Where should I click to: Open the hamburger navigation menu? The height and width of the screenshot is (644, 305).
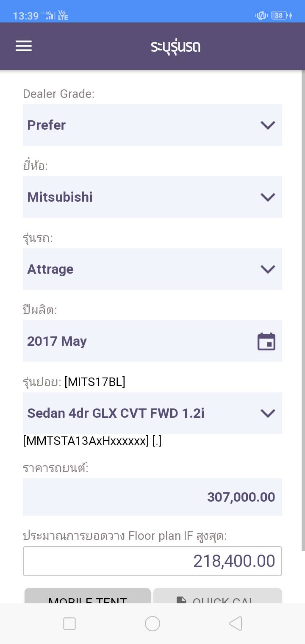point(24,46)
